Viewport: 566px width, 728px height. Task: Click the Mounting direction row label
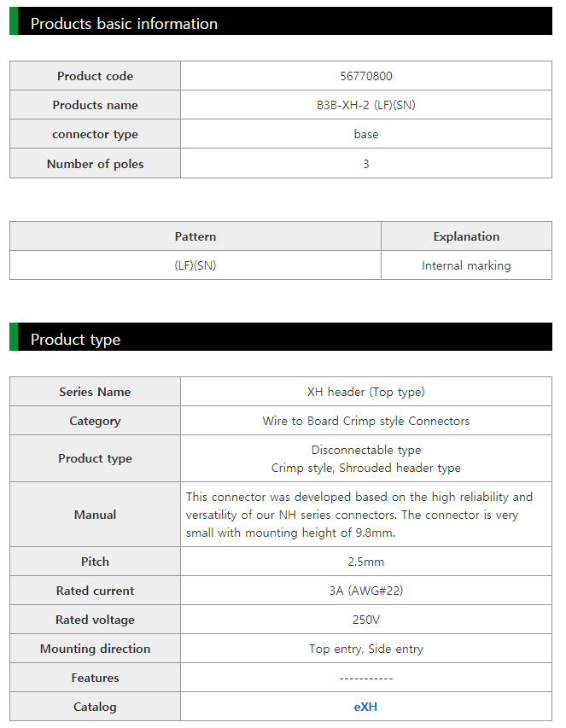coord(95,649)
